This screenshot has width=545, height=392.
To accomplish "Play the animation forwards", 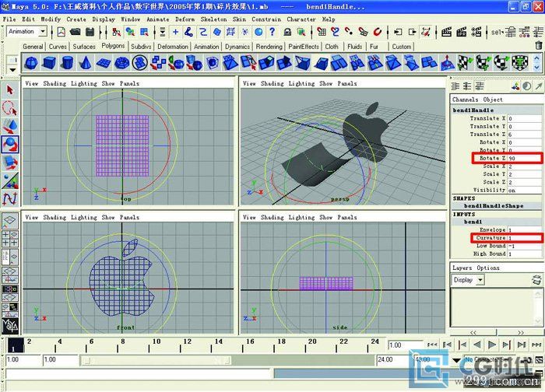I will [x=492, y=345].
